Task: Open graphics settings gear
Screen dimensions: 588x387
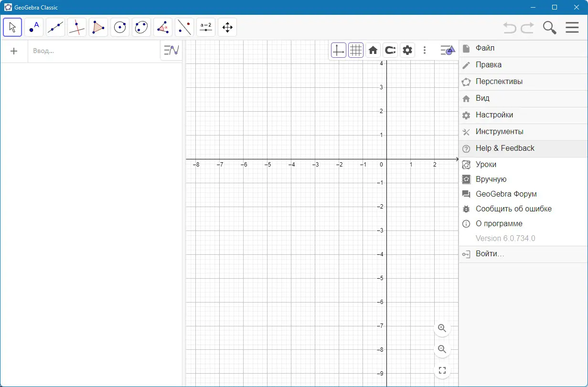Action: tap(407, 50)
